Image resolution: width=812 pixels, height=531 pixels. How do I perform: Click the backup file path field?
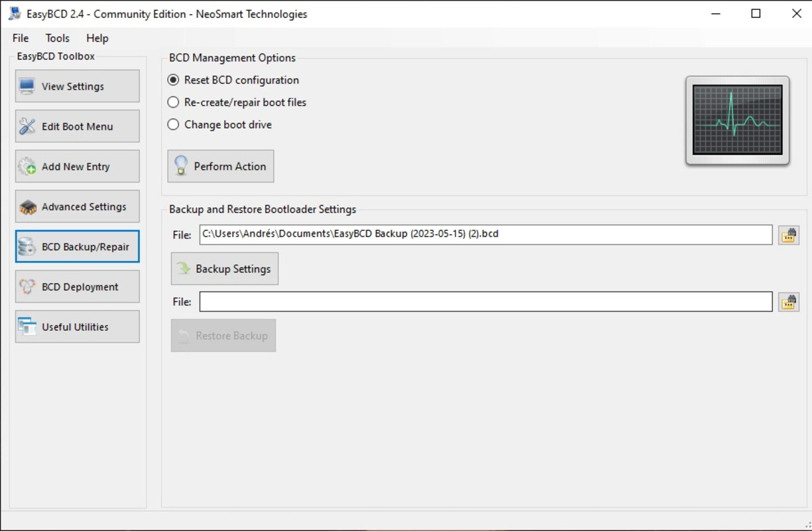pos(486,234)
